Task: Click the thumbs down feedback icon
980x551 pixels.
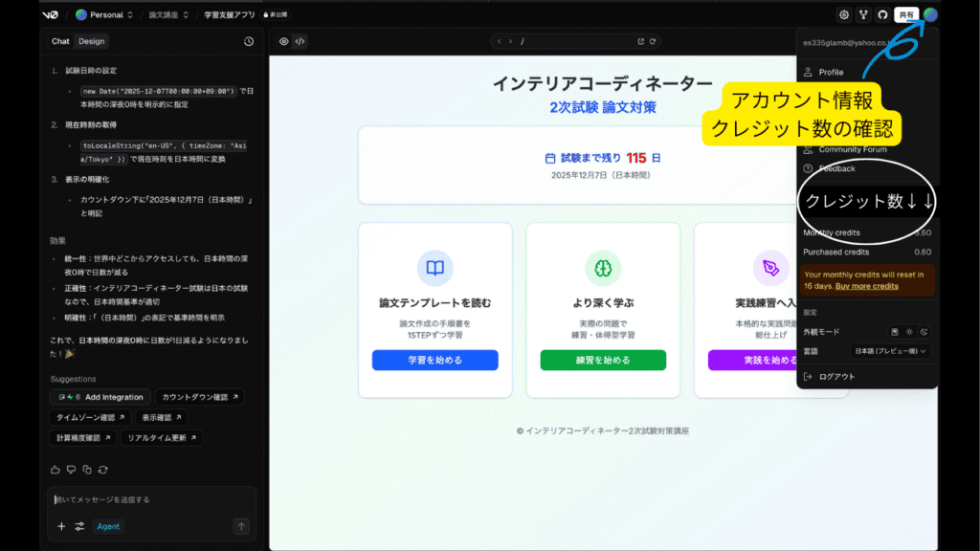Action: pyautogui.click(x=71, y=469)
